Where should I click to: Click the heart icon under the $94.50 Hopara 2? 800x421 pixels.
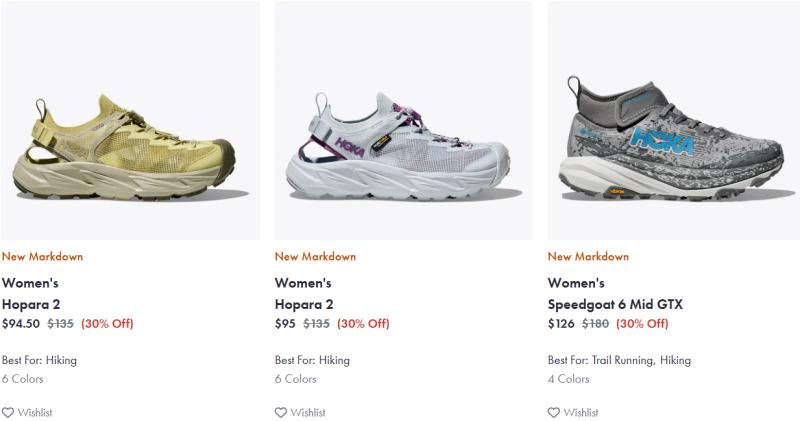point(8,412)
